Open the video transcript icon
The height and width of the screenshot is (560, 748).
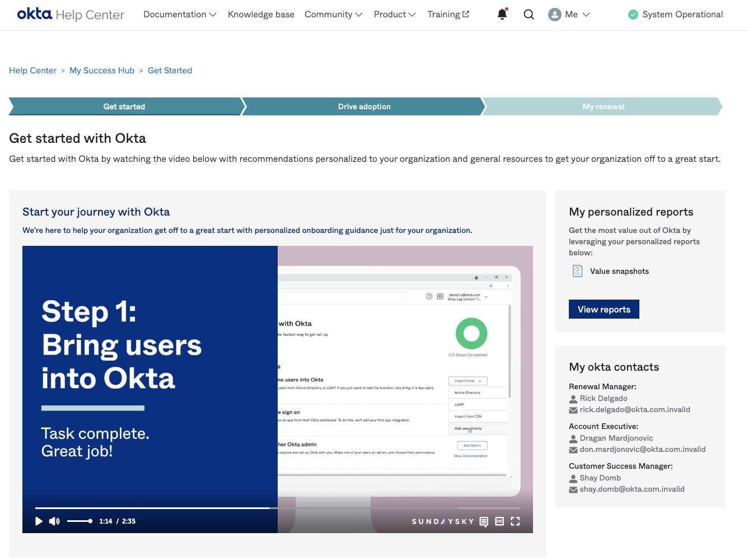[484, 521]
